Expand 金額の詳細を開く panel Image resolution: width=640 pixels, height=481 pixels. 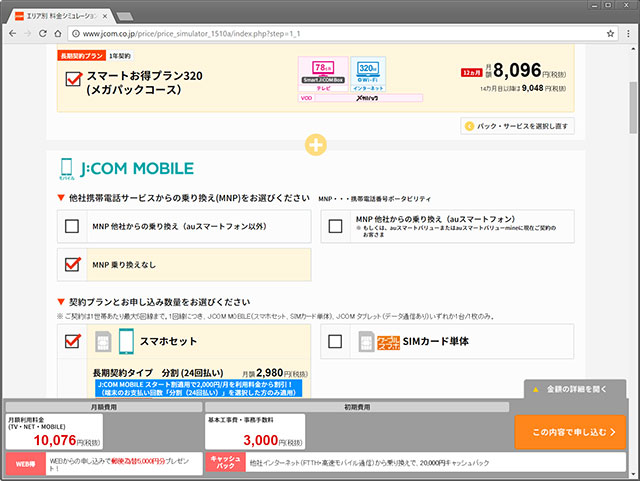(575, 389)
